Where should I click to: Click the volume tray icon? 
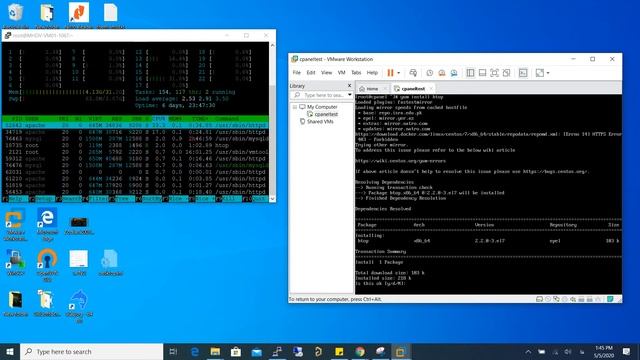coord(568,351)
